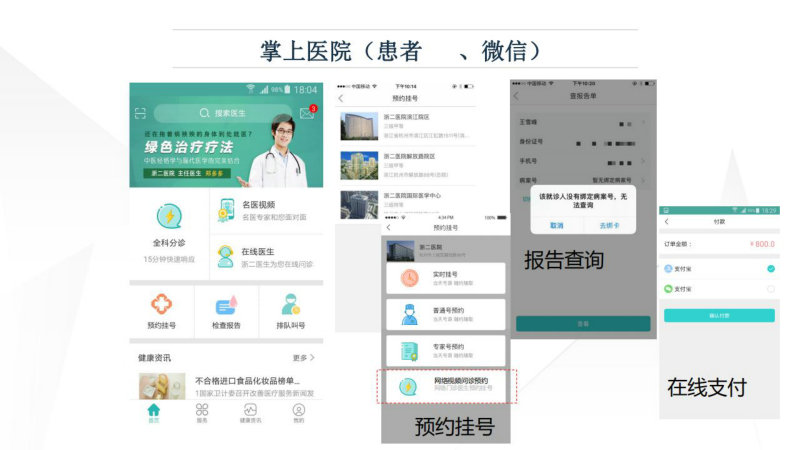Click 去绑卡 in the dialog
800x450 pixels.
(610, 226)
